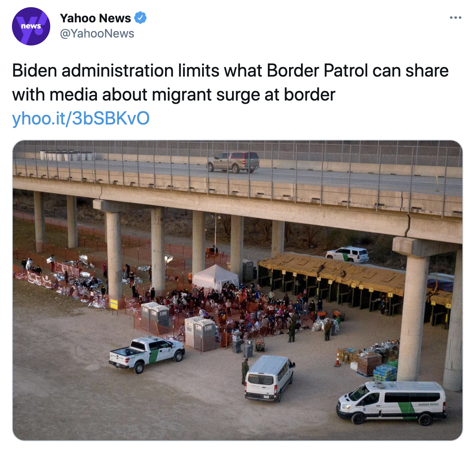Click the plain white van in the photo
The image size is (476, 454).
(x=269, y=378)
